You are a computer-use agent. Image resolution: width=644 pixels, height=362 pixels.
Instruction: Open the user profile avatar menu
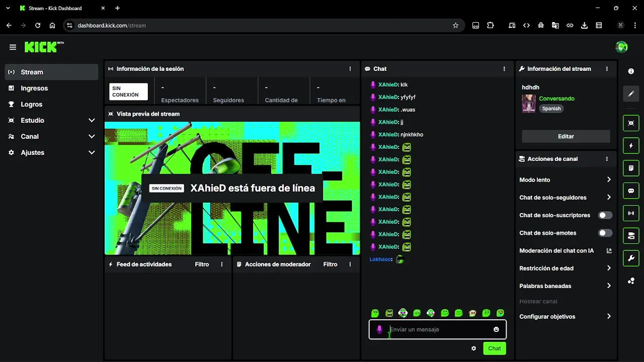(x=621, y=47)
